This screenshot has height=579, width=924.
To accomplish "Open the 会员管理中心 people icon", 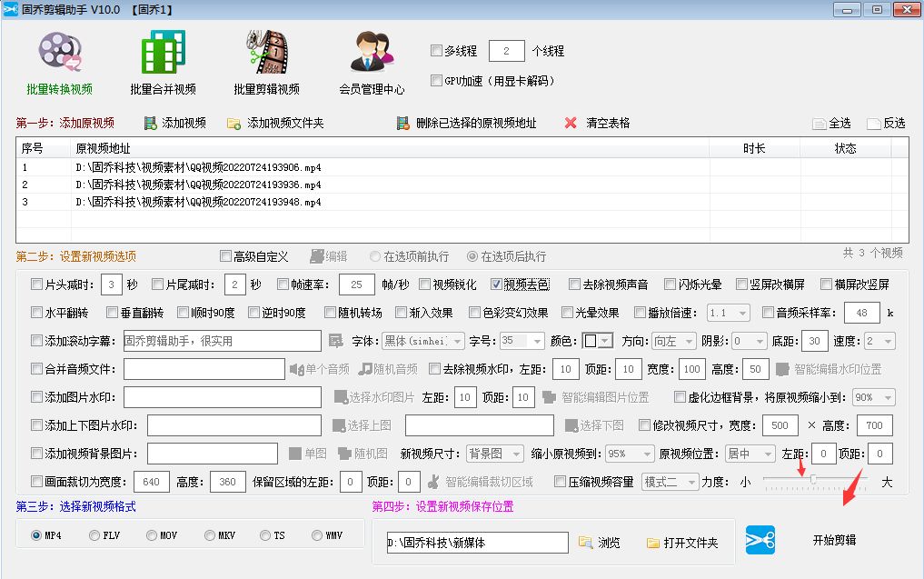I will pos(372,52).
